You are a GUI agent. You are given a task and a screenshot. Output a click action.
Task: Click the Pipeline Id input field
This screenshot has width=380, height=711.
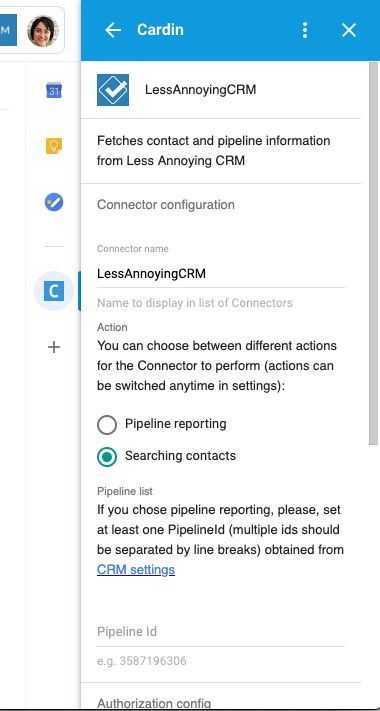[221, 632]
